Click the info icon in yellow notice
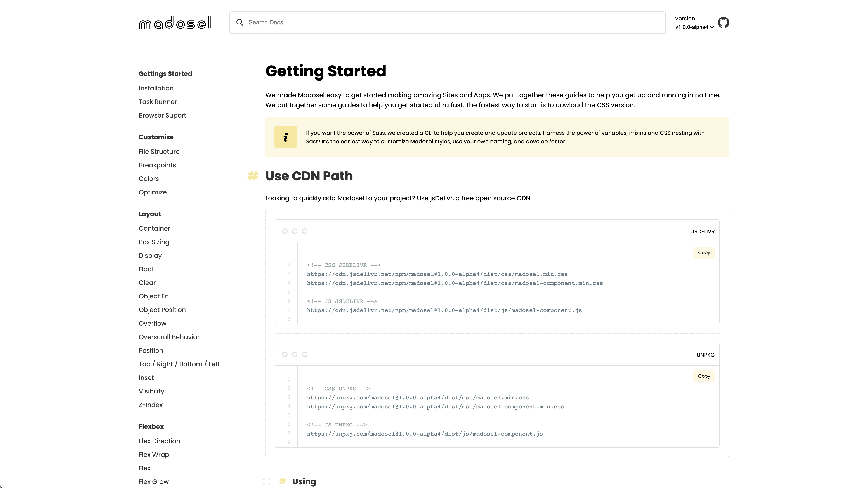 point(285,137)
